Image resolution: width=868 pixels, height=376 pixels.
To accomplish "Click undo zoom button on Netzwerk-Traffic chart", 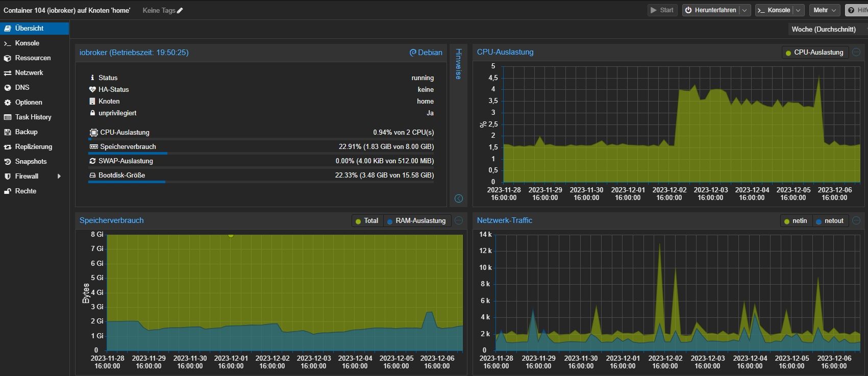I will pyautogui.click(x=856, y=220).
